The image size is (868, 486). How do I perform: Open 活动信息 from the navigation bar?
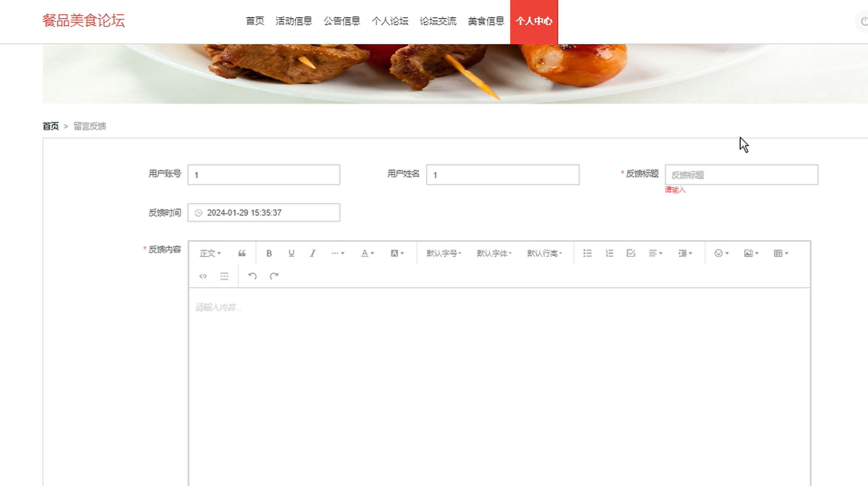(294, 21)
